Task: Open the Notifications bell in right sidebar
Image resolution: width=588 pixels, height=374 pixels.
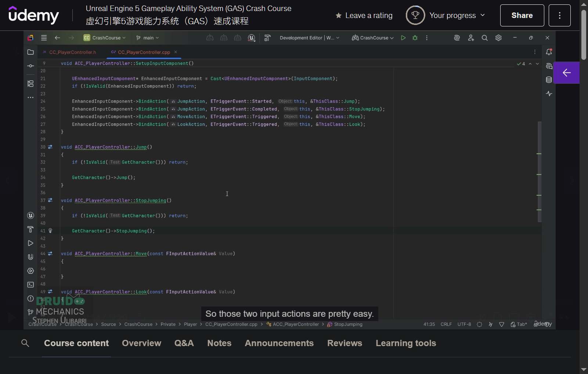Action: 549,52
